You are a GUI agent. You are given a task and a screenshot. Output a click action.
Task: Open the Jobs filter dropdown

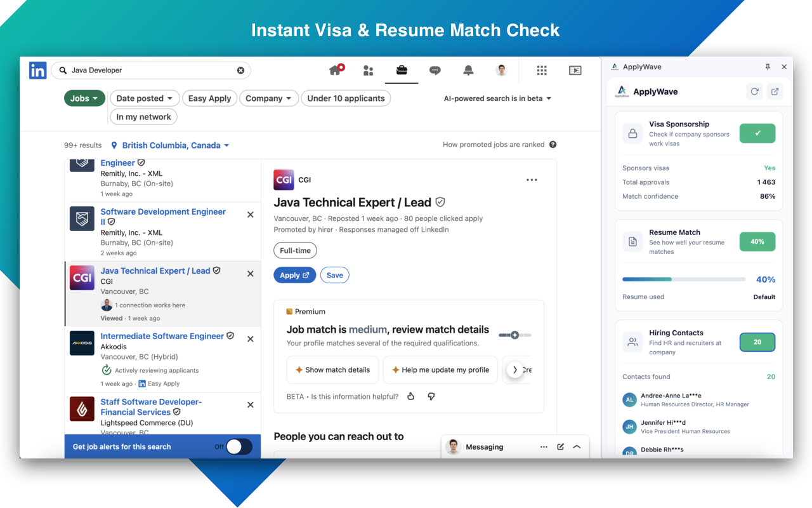point(85,98)
